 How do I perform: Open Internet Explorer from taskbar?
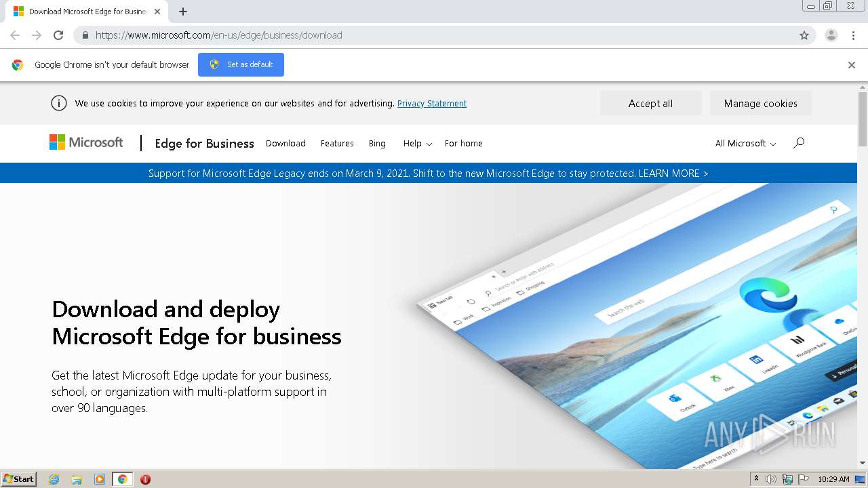click(x=54, y=479)
